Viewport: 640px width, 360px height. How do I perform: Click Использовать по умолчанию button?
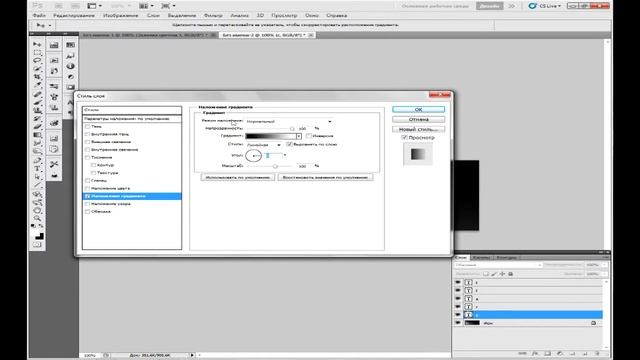(x=238, y=178)
